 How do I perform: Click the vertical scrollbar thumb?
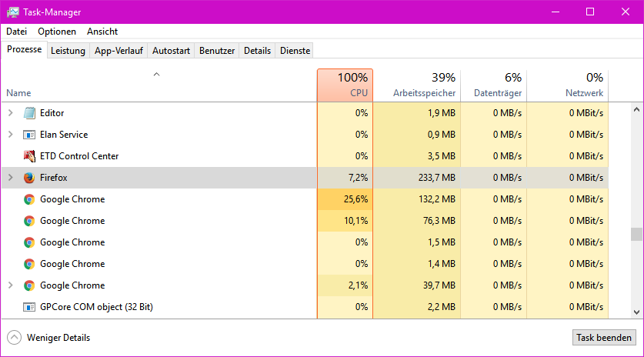[x=636, y=234]
